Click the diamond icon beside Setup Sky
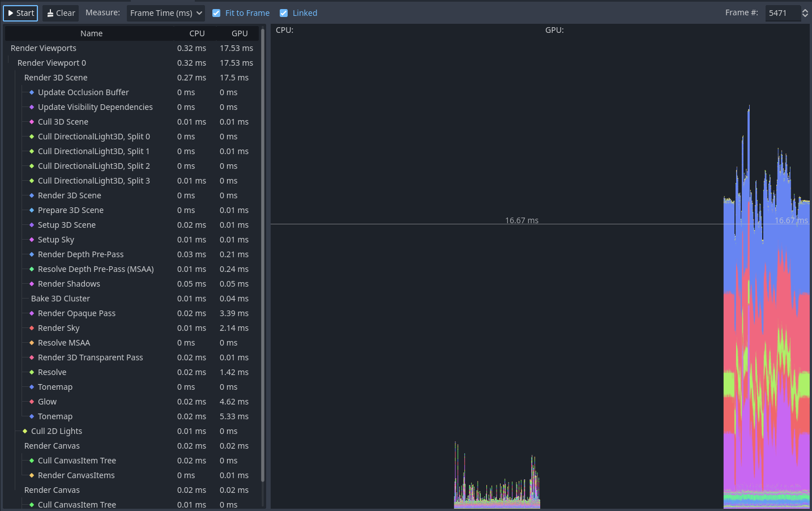The height and width of the screenshot is (511, 812). click(31, 239)
